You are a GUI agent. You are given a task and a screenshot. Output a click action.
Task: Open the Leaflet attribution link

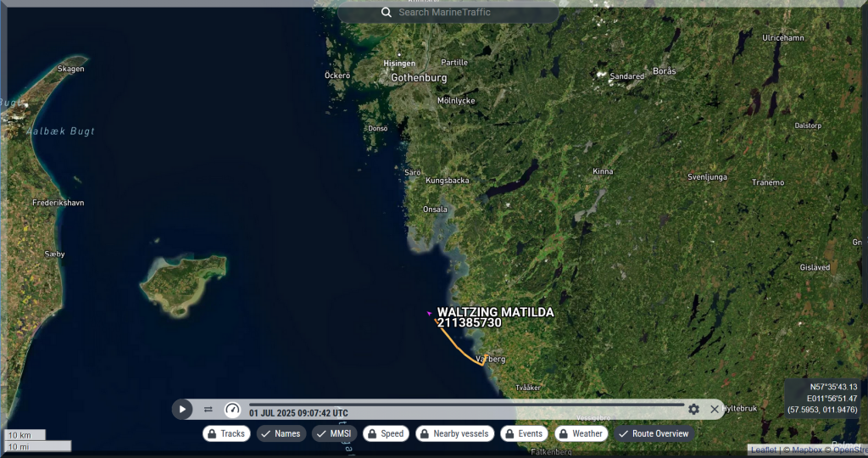tap(763, 450)
